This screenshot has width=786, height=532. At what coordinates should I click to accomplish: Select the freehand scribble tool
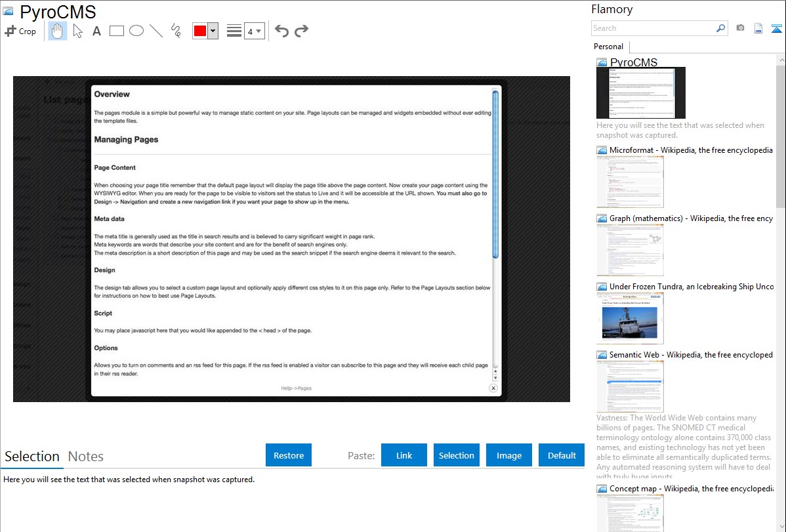[x=176, y=31]
